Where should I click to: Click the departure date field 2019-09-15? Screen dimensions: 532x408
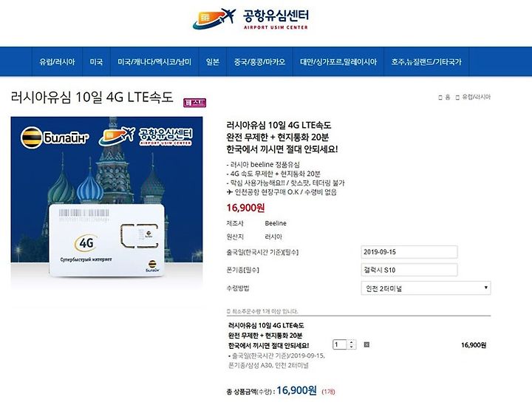point(409,252)
